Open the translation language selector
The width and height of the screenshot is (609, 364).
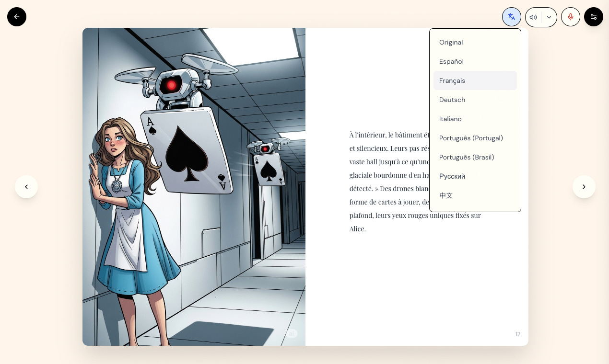pos(511,17)
